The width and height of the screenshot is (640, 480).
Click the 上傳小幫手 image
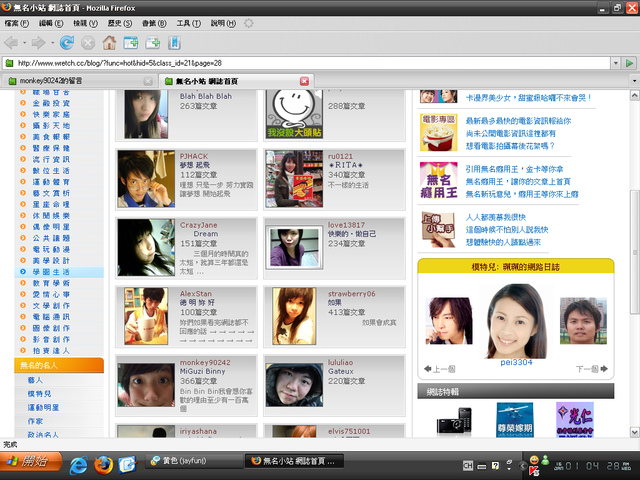coord(438,229)
